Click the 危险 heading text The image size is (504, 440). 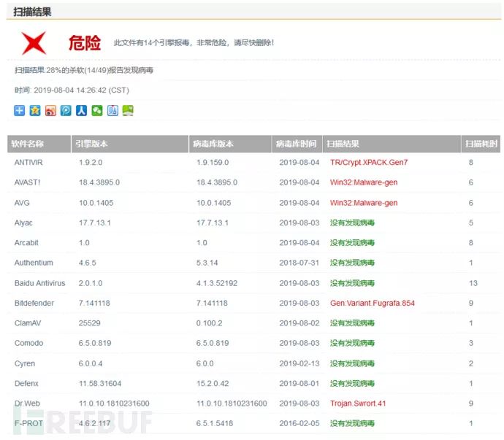point(85,43)
